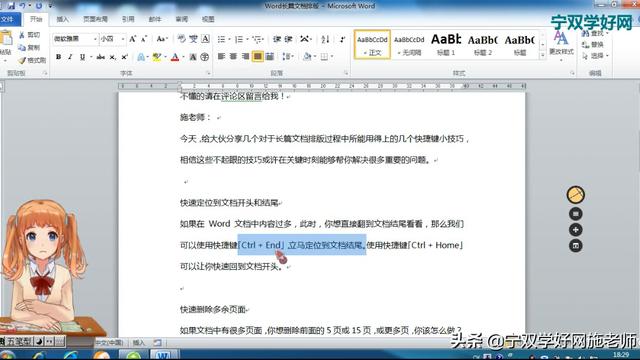Open the Text Effects (A) picker
Screen dimensions: 640x360
coord(142,57)
